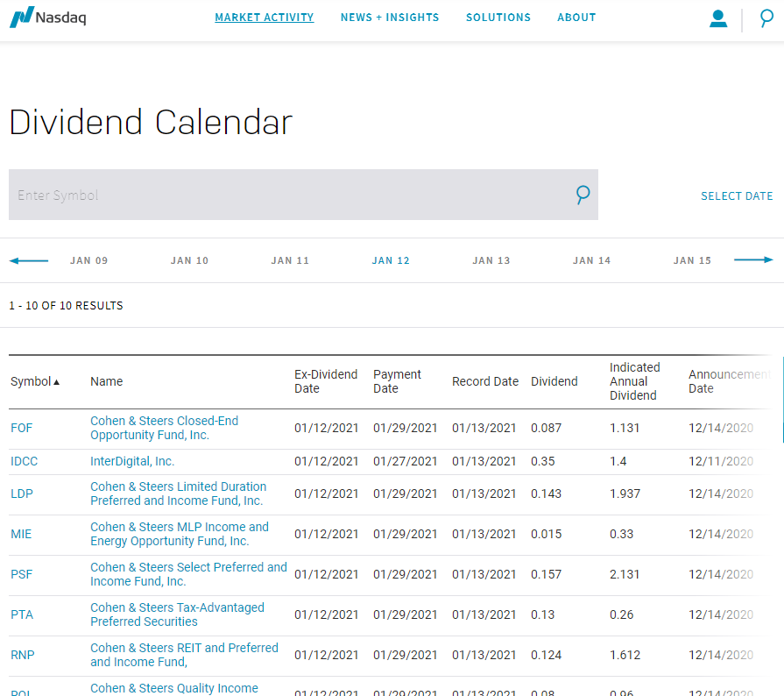
Task: Click IDCC dividend value 0.35
Action: (x=542, y=461)
